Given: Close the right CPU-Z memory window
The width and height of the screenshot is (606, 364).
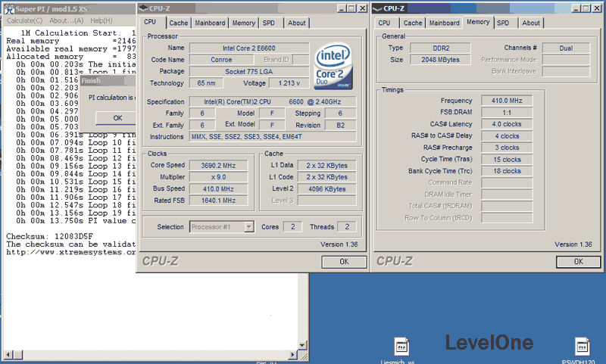Looking at the screenshot, I should [x=596, y=8].
